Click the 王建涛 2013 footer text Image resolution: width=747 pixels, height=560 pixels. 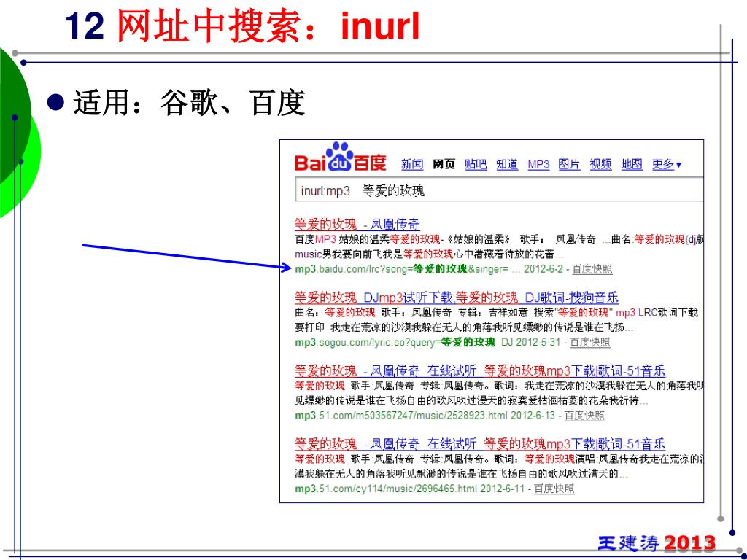(657, 543)
